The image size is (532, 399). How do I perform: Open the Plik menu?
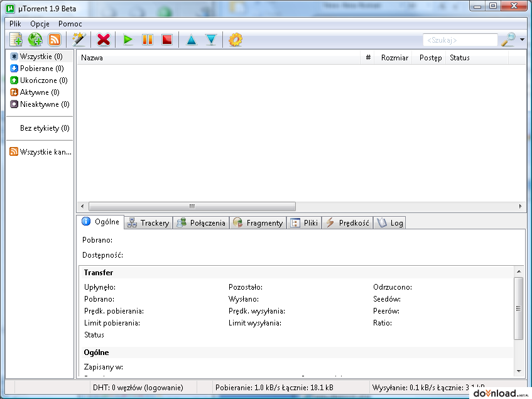click(x=15, y=24)
